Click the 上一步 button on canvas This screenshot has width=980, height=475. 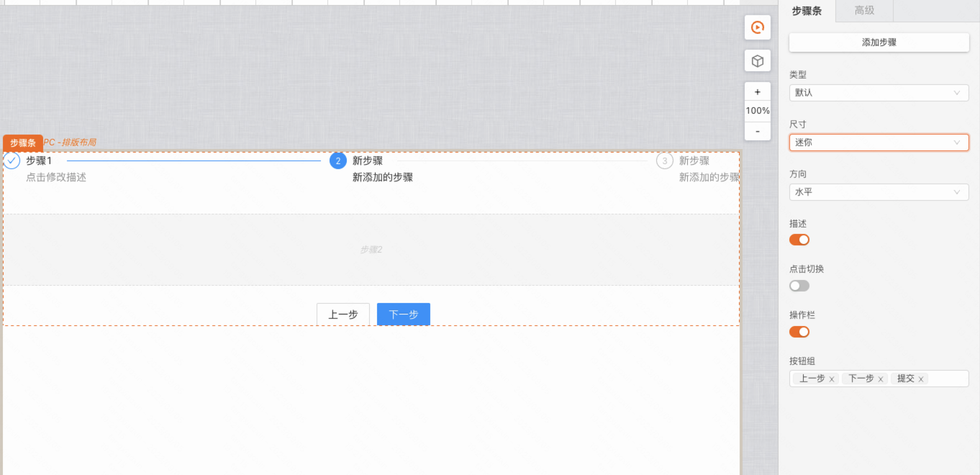(343, 315)
